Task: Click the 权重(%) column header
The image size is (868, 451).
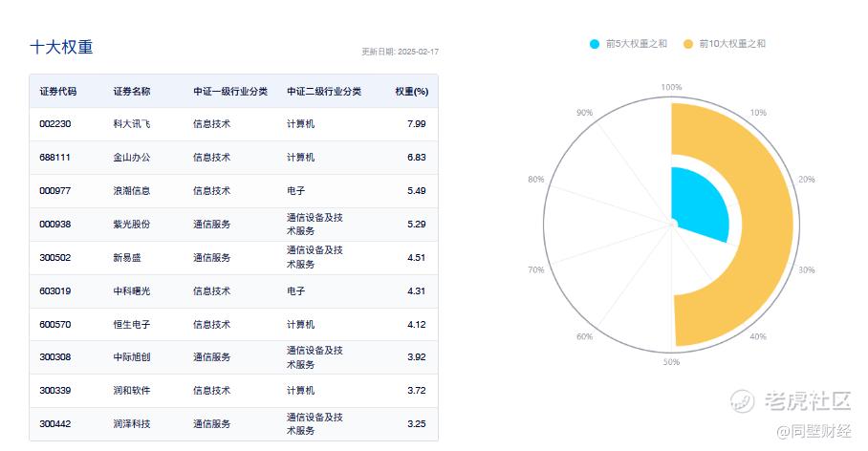Action: [x=411, y=92]
